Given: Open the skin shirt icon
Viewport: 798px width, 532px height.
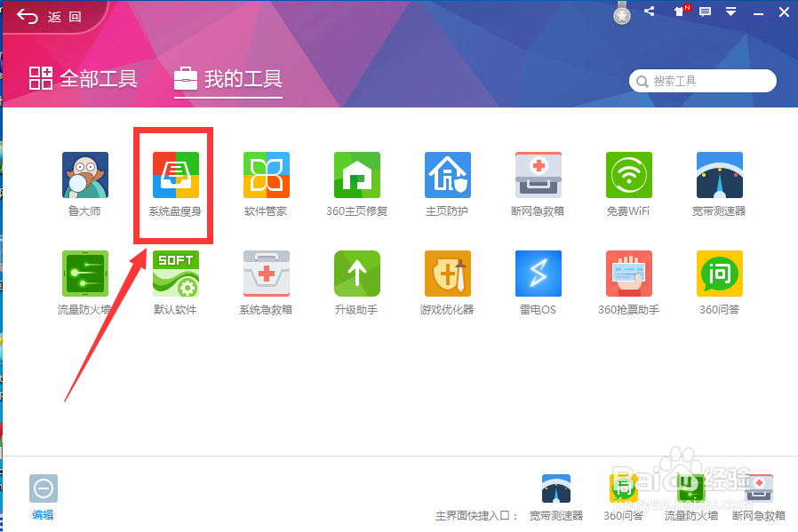Looking at the screenshot, I should (680, 12).
